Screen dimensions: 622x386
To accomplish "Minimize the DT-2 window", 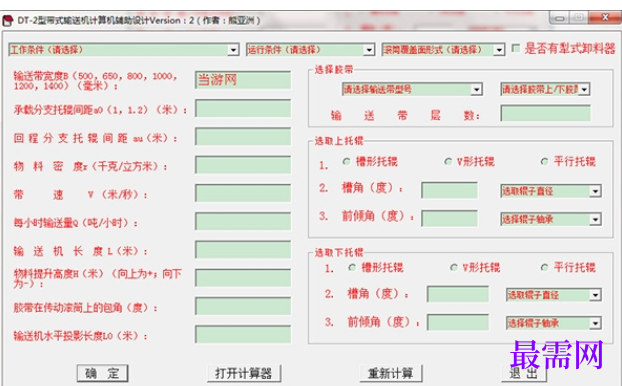I will tap(559, 18).
